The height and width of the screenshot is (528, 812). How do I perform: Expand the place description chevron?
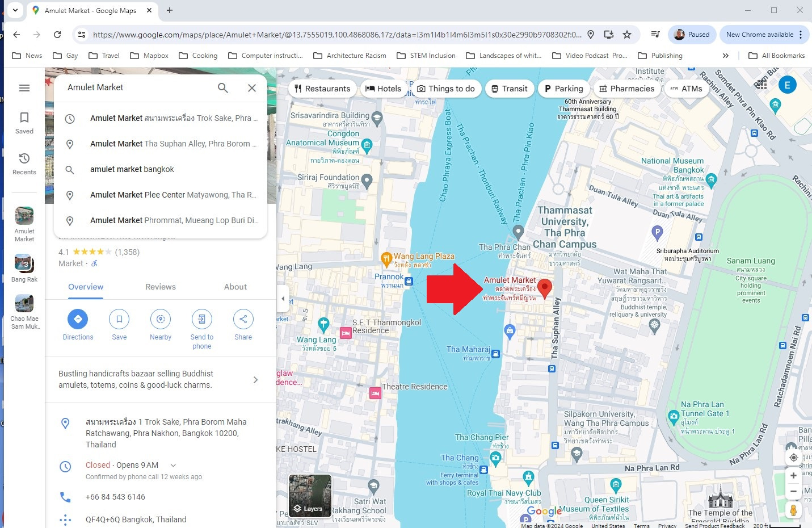pos(255,379)
